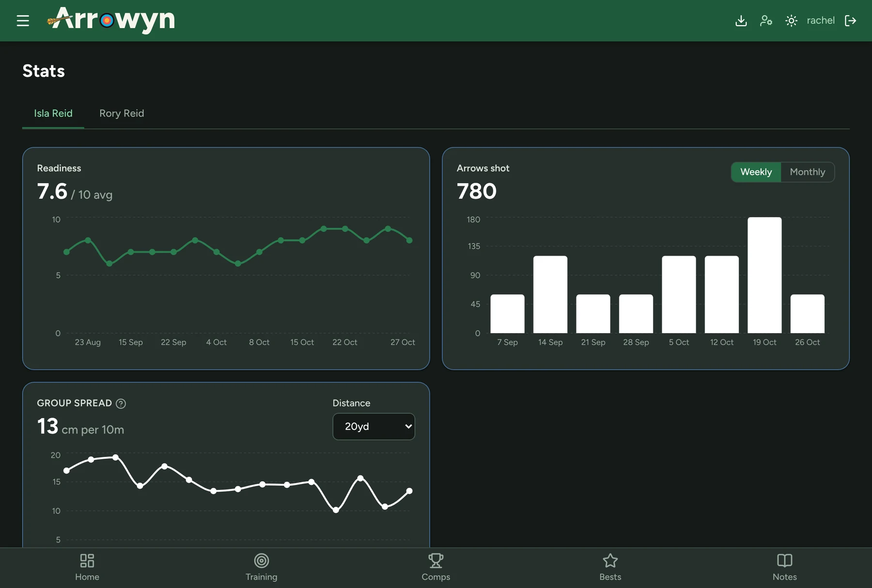Select the Weekly arrows view

pos(756,172)
